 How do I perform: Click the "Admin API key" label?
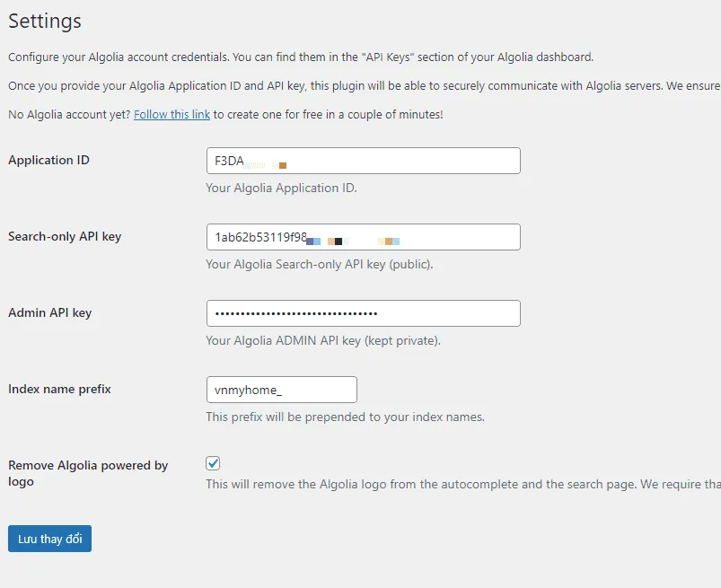pyautogui.click(x=49, y=312)
